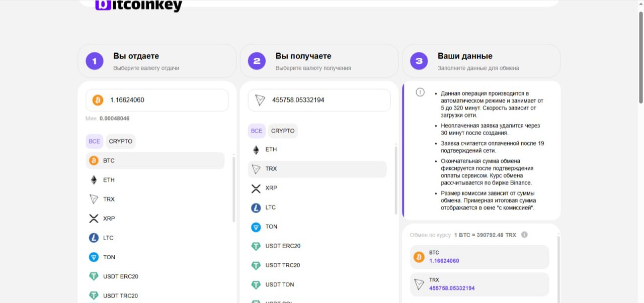Select USDT ERC20 icon in the receive list

(x=256, y=246)
